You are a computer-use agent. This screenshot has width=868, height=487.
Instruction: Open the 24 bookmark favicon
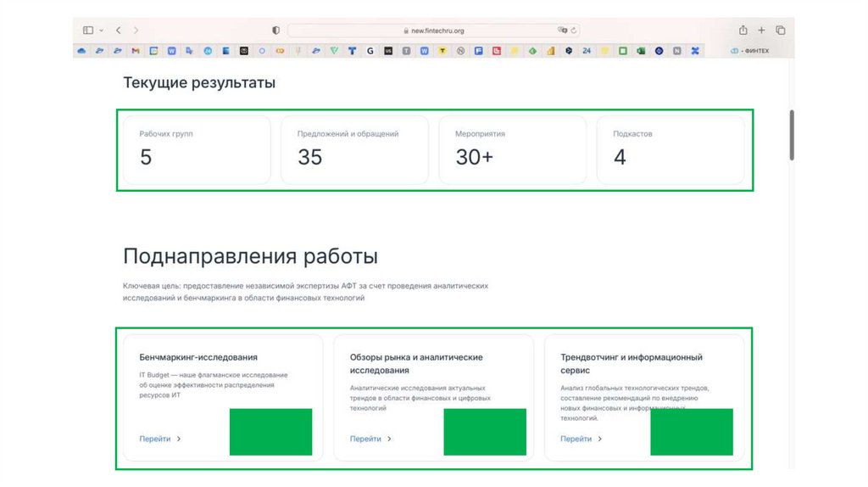[587, 50]
